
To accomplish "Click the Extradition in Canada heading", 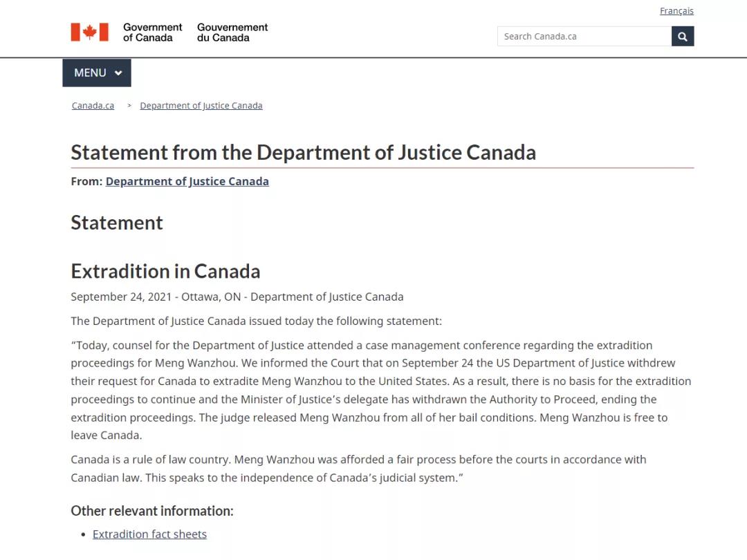I will pyautogui.click(x=165, y=272).
